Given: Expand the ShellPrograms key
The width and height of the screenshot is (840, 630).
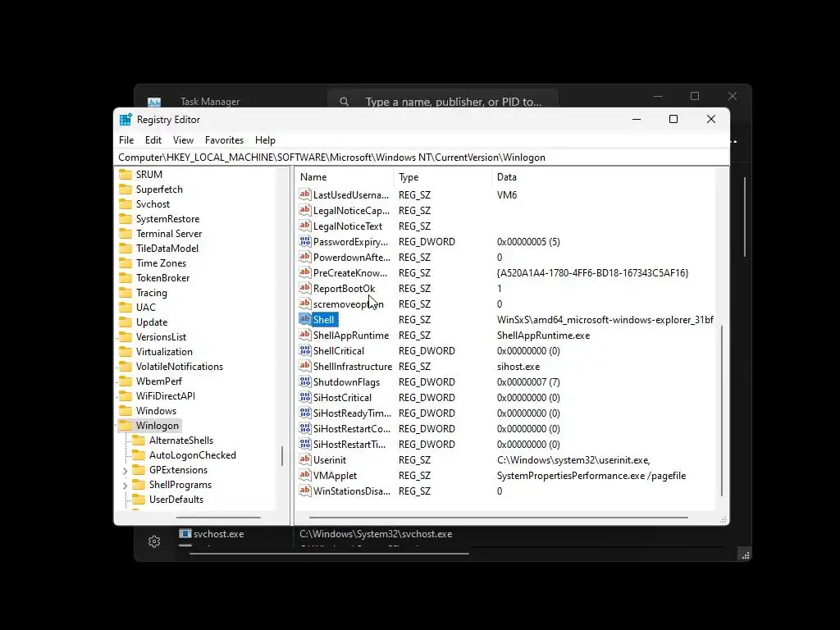Looking at the screenshot, I should coord(125,486).
